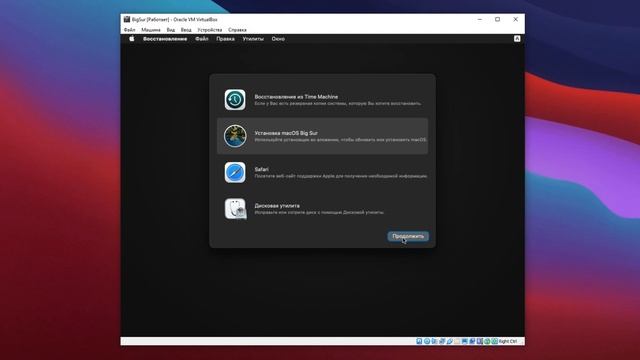This screenshot has width=640, height=360.
Task: Open the Ввод menu in VirtualBox
Action: pos(186,30)
